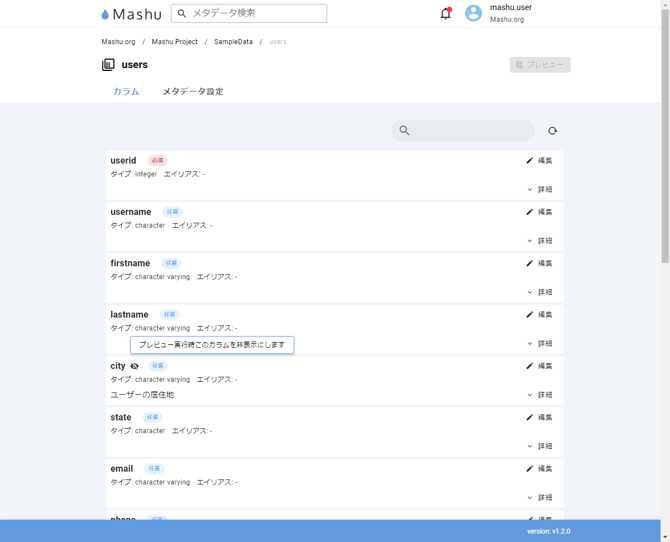The width and height of the screenshot is (670, 542).
Task: Open the user account avatar icon
Action: [473, 14]
